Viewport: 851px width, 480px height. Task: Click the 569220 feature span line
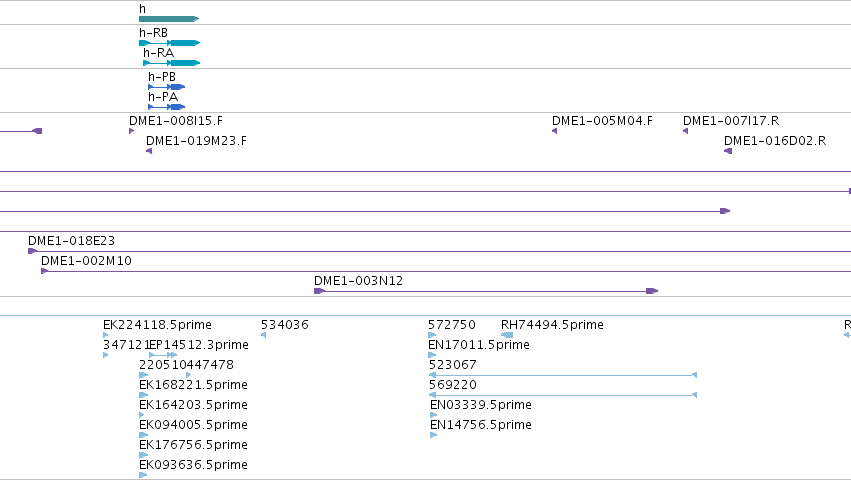pos(563,395)
